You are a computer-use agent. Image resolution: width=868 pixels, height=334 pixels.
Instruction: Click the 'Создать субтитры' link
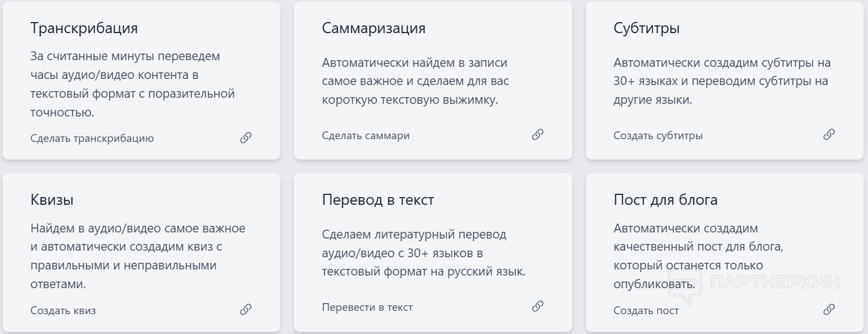tap(658, 136)
